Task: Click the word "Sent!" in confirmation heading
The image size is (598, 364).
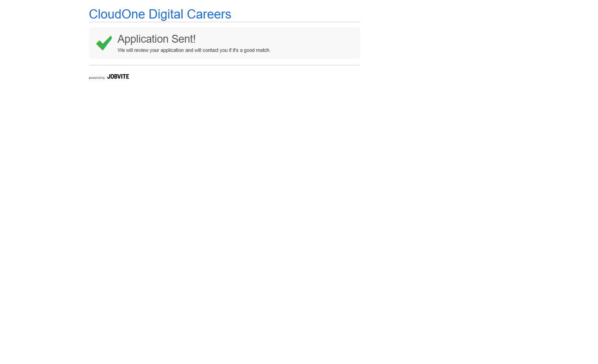Action: [x=184, y=39]
